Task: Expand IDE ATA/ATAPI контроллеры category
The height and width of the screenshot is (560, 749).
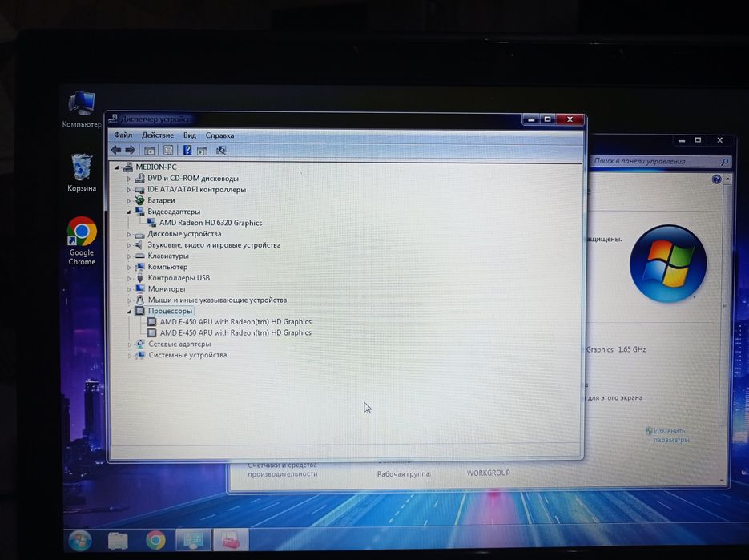Action: pyautogui.click(x=128, y=190)
